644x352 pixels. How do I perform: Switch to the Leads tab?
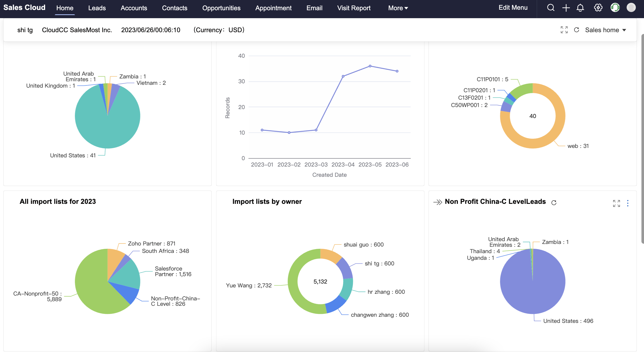97,8
